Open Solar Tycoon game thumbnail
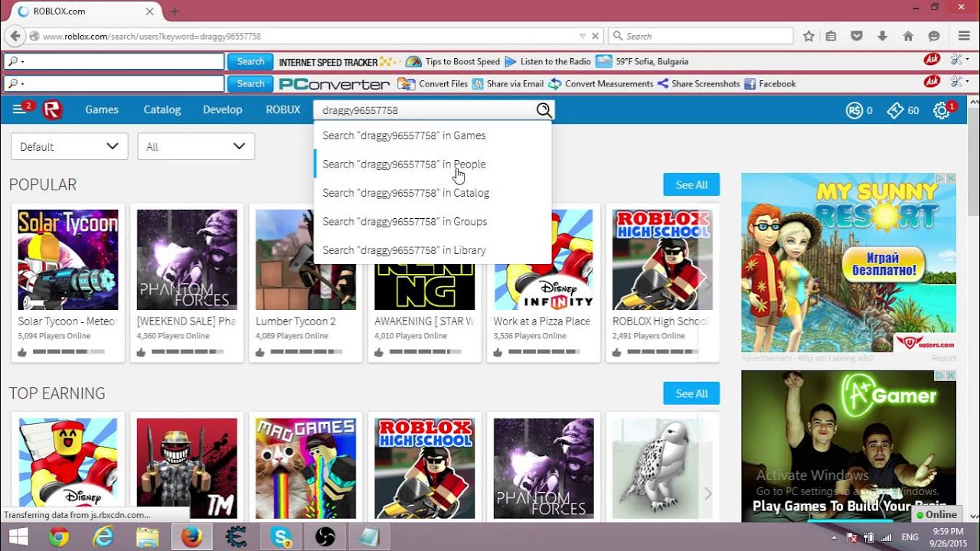This screenshot has height=551, width=980. point(68,259)
